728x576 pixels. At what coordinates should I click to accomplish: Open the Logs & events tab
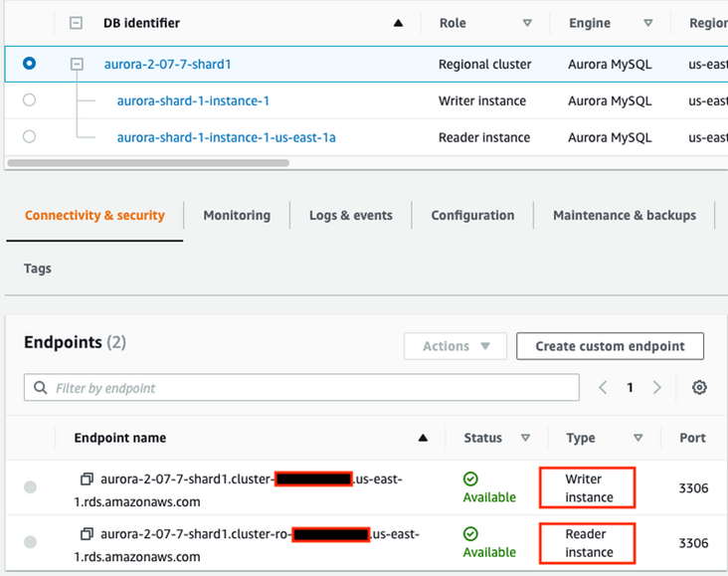pos(351,215)
